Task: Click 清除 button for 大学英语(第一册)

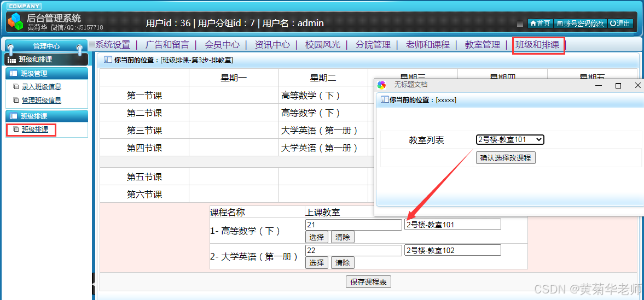Action: click(343, 263)
